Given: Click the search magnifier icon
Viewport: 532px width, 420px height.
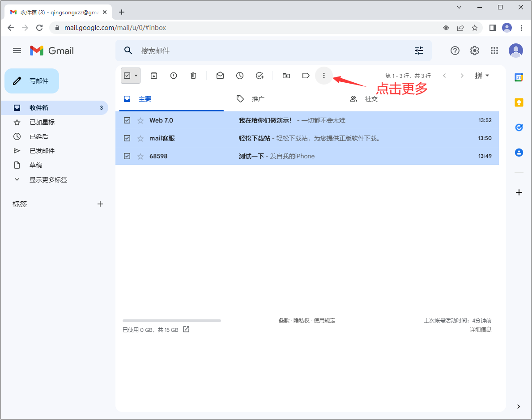Looking at the screenshot, I should click(x=128, y=51).
